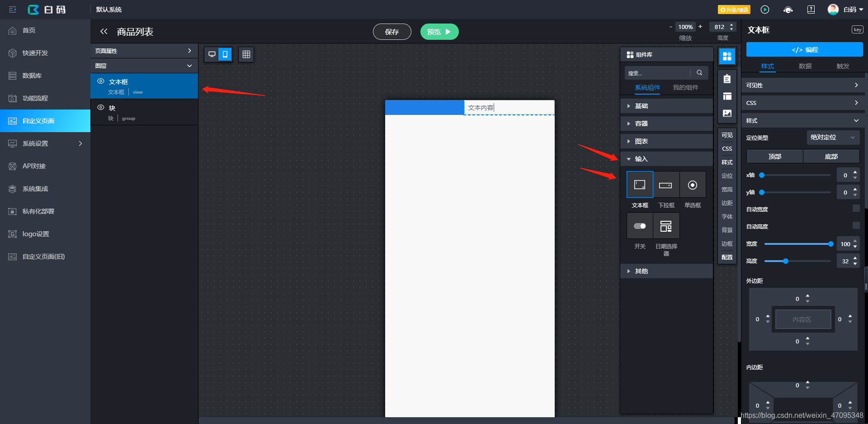Click the 保存 button
868x424 pixels.
[x=392, y=32]
